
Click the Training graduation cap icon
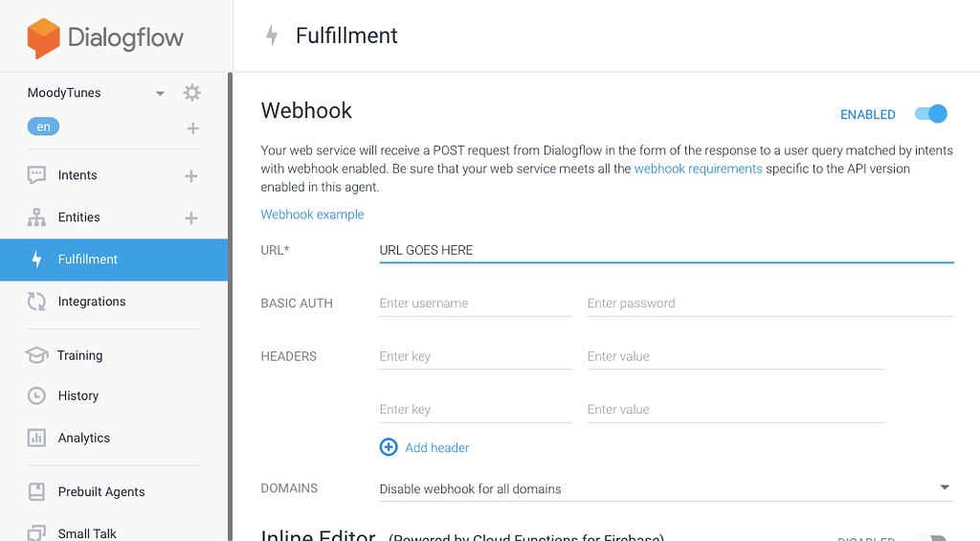pos(36,355)
